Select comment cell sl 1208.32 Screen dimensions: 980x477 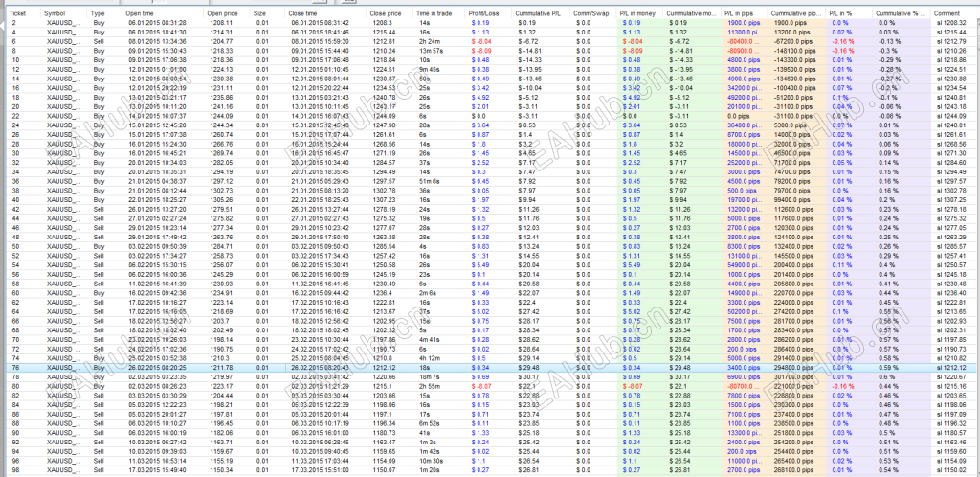pyautogui.click(x=949, y=22)
